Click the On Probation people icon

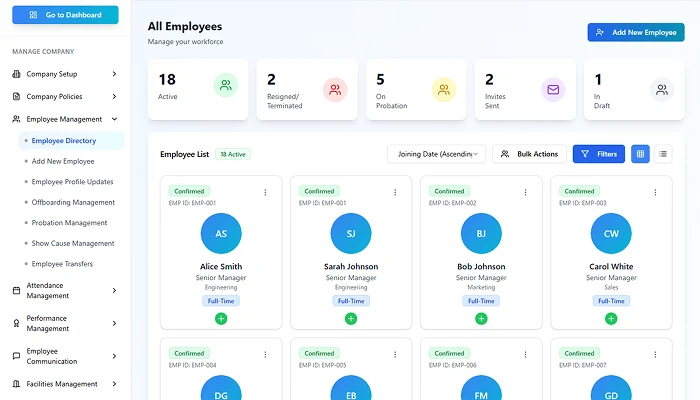pyautogui.click(x=444, y=90)
